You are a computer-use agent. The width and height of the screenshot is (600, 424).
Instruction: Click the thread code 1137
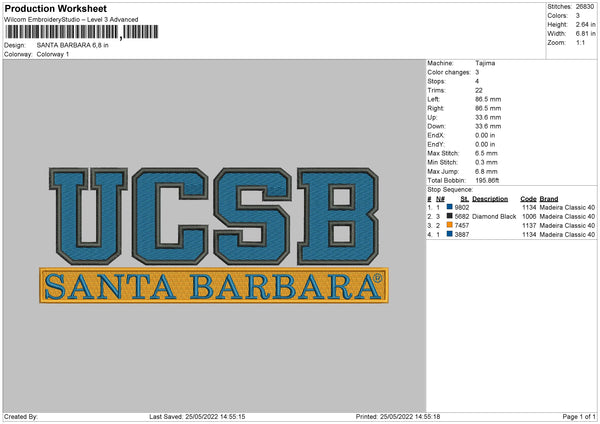click(529, 225)
